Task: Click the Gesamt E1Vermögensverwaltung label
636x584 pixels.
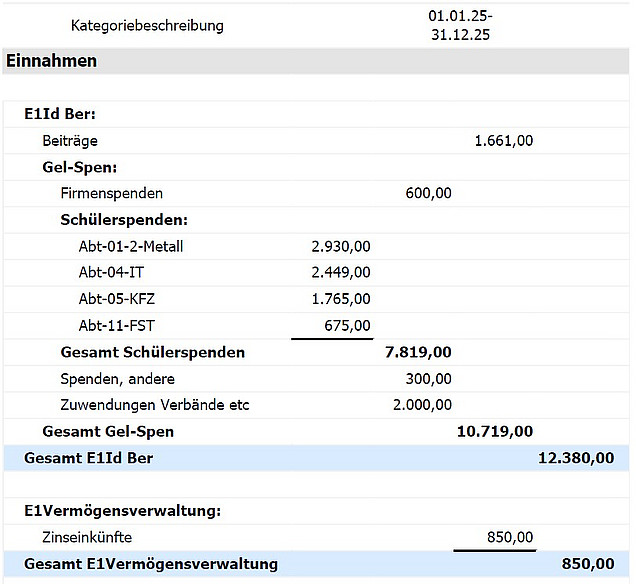Action: pyautogui.click(x=151, y=564)
